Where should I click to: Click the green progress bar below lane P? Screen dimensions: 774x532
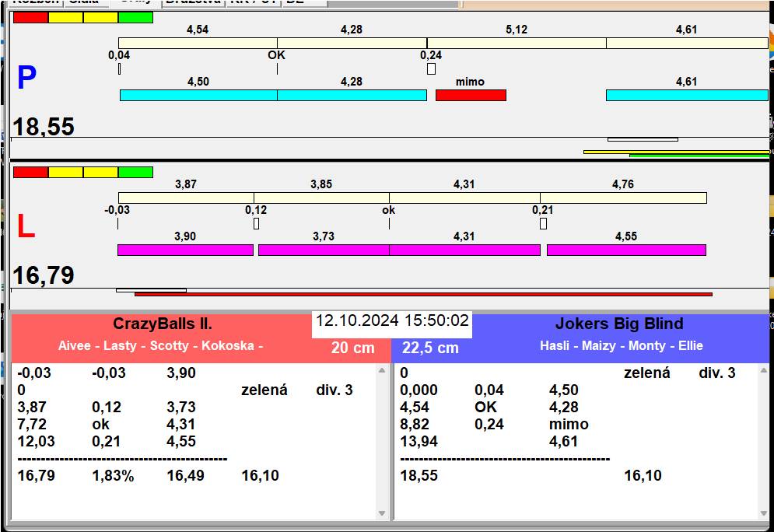tap(699, 156)
